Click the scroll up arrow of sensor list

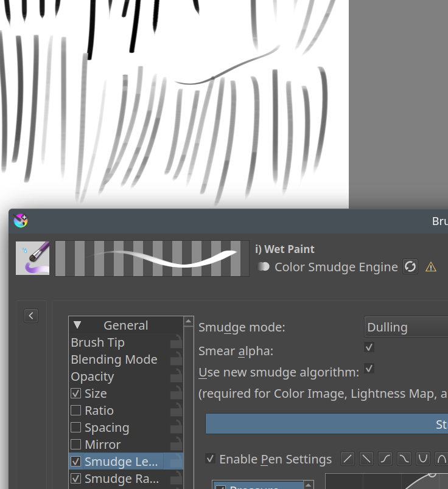click(x=309, y=485)
